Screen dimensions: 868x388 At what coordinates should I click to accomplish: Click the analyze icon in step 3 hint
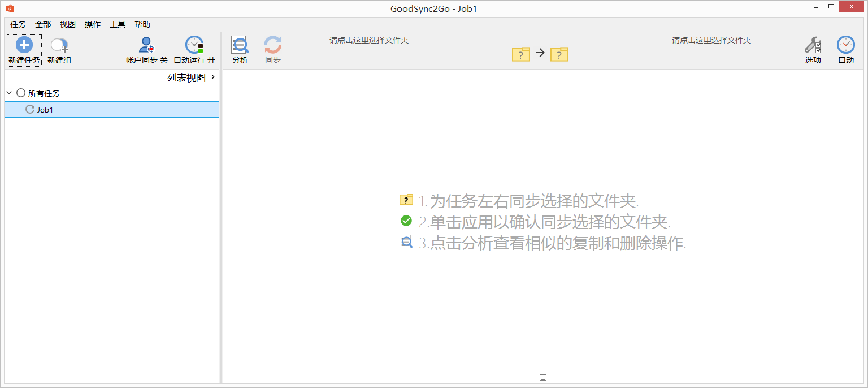tap(406, 242)
